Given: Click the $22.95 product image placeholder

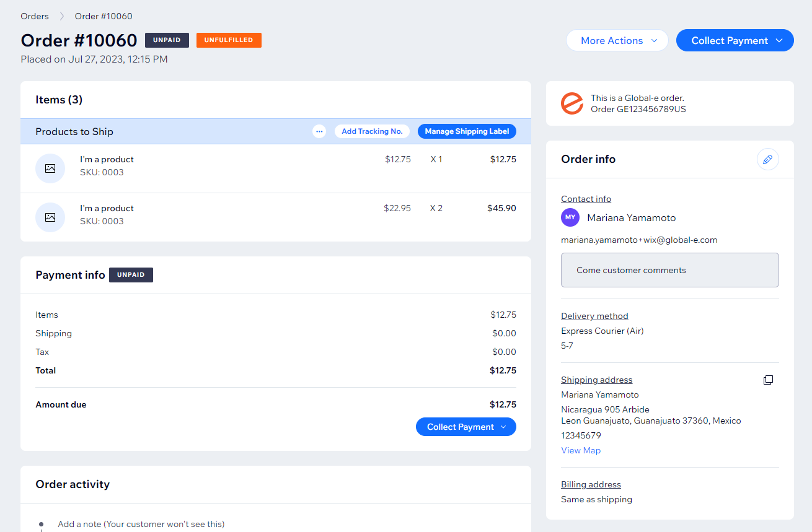Looking at the screenshot, I should (x=50, y=217).
